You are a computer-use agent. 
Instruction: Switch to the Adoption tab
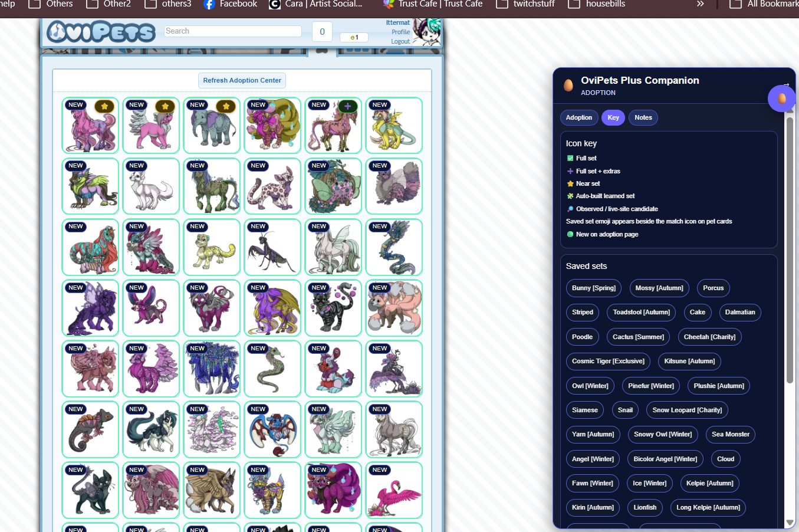pyautogui.click(x=579, y=117)
